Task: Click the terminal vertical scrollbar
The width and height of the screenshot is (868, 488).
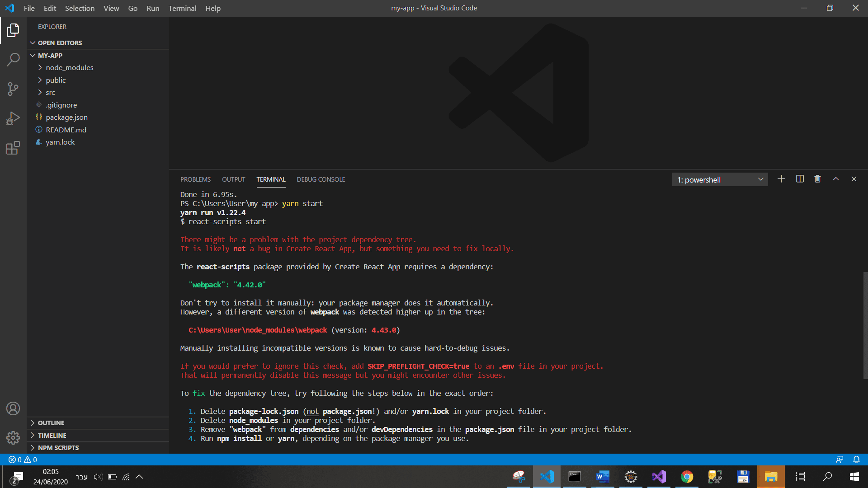Action: tap(865, 325)
